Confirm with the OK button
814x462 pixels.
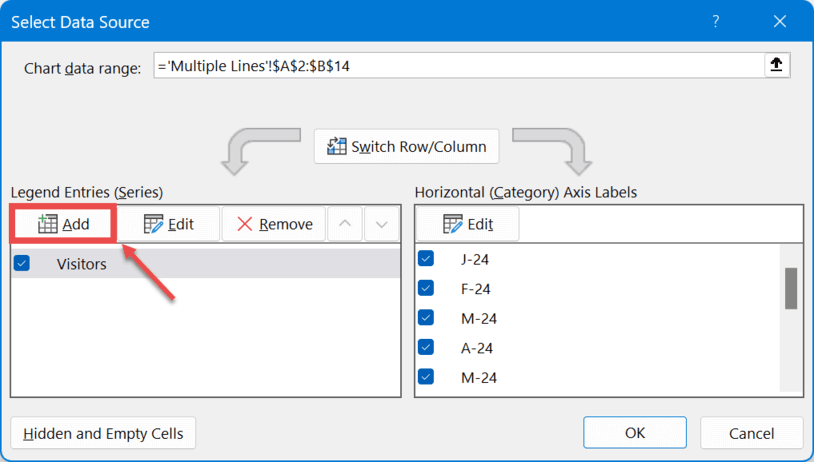pos(635,433)
